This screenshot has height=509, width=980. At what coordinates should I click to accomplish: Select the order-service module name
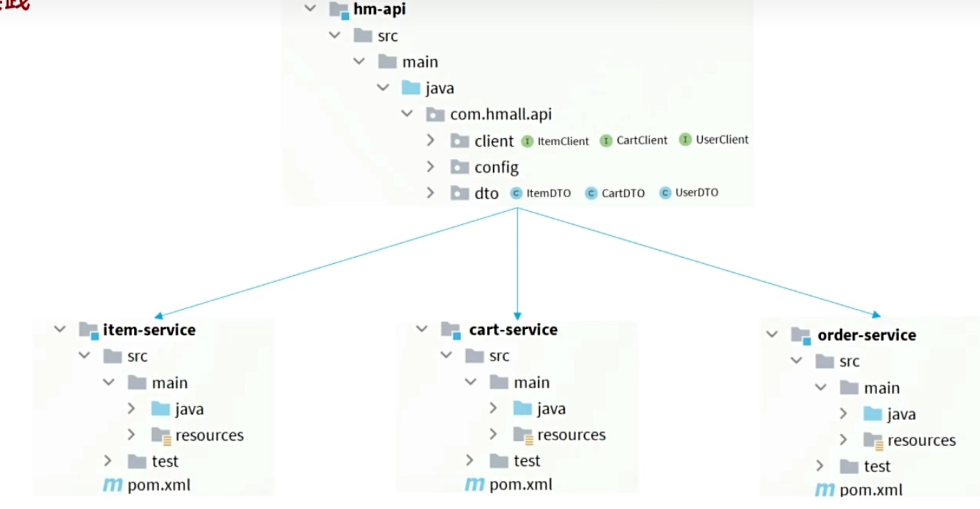pos(866,335)
